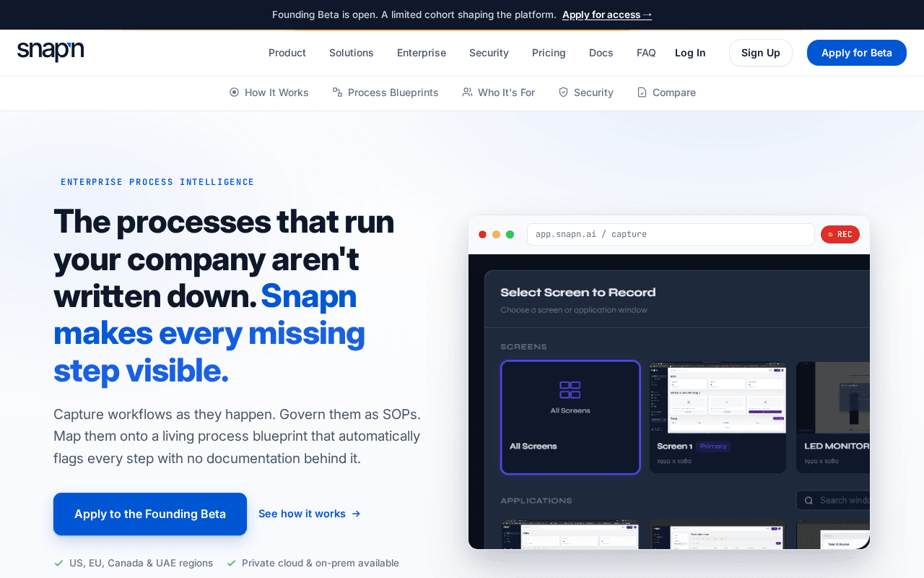Open Security in the top navigation bar
Screen dimensions: 924x578
click(x=489, y=53)
